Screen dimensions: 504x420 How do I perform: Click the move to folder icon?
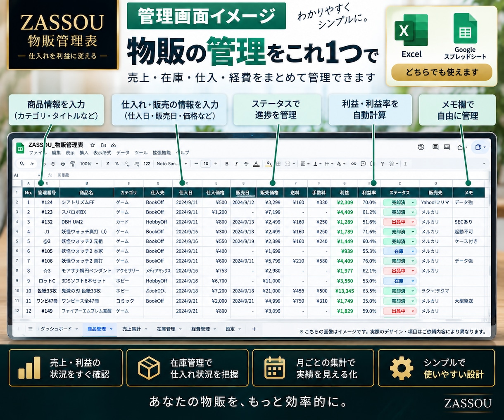pos(103,145)
